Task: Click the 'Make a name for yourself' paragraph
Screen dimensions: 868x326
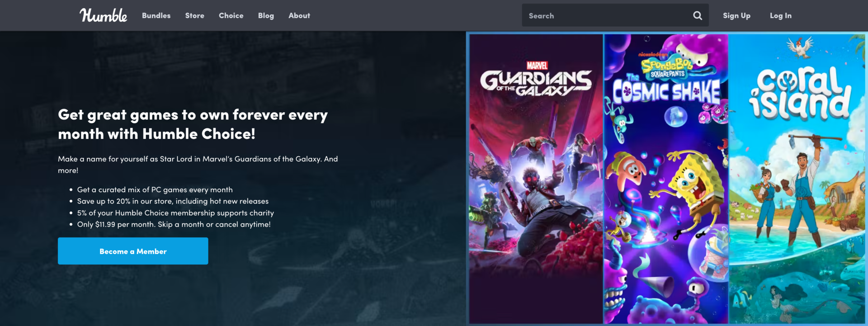Action: tap(198, 165)
